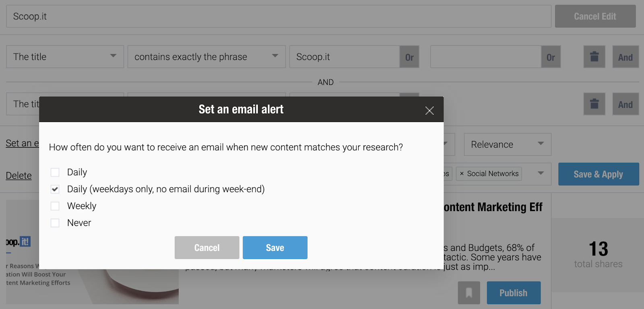Select the Never checkbox
644x309 pixels.
55,223
